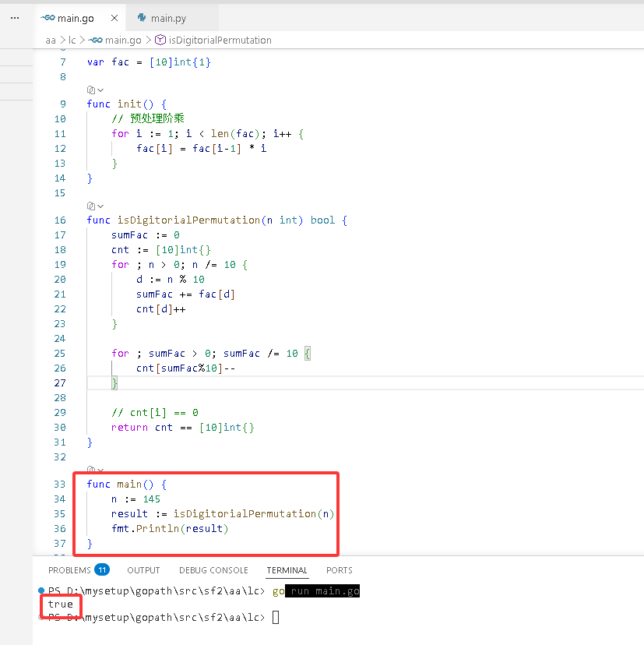The image size is (644, 645).
Task: Click the blue command status dot in terminal
Action: click(x=41, y=590)
